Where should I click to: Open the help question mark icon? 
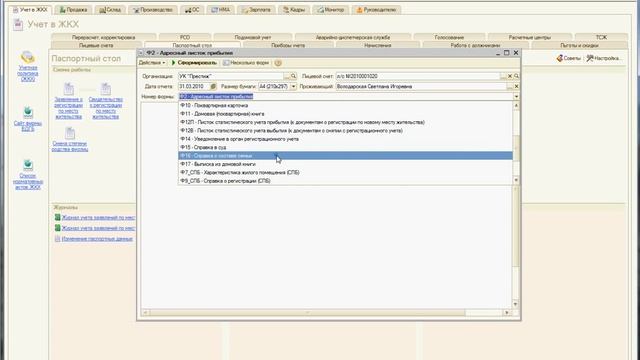pos(278,63)
